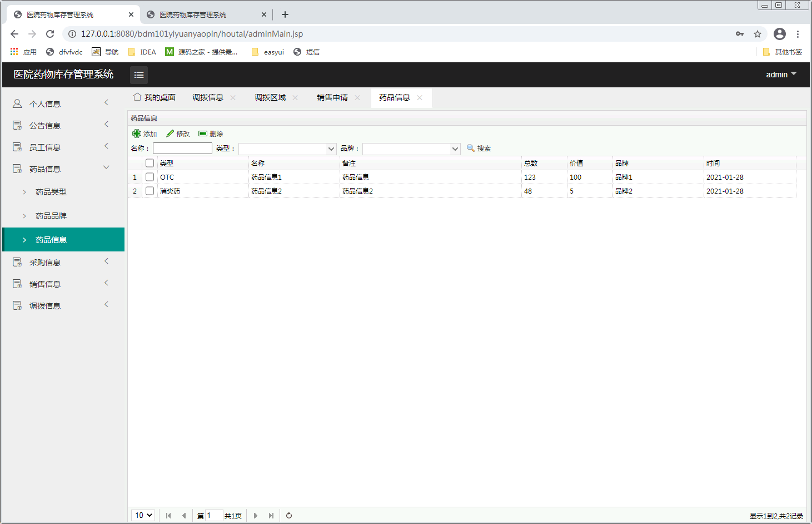Switch to the second browser tab
The image size is (812, 524).
tap(206, 14)
